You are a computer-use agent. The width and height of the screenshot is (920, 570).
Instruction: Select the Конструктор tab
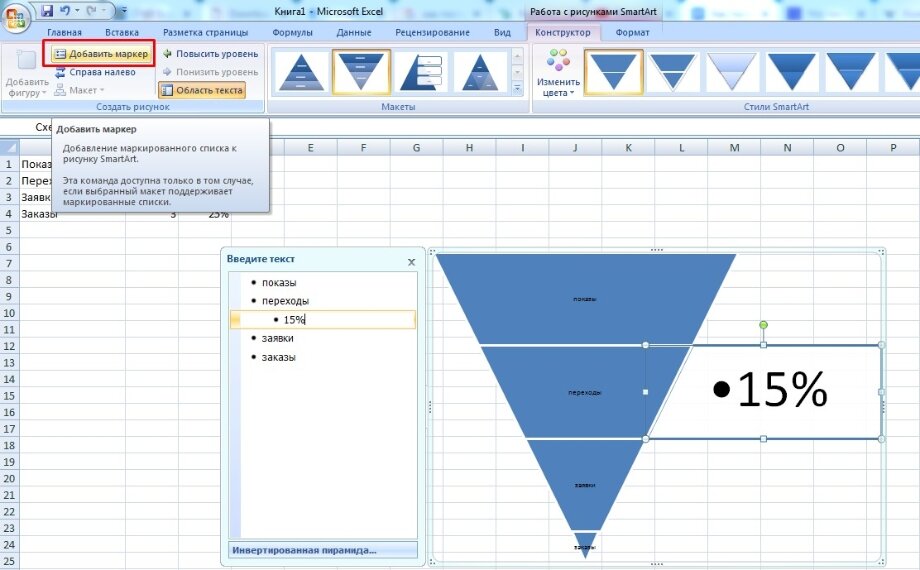[563, 32]
